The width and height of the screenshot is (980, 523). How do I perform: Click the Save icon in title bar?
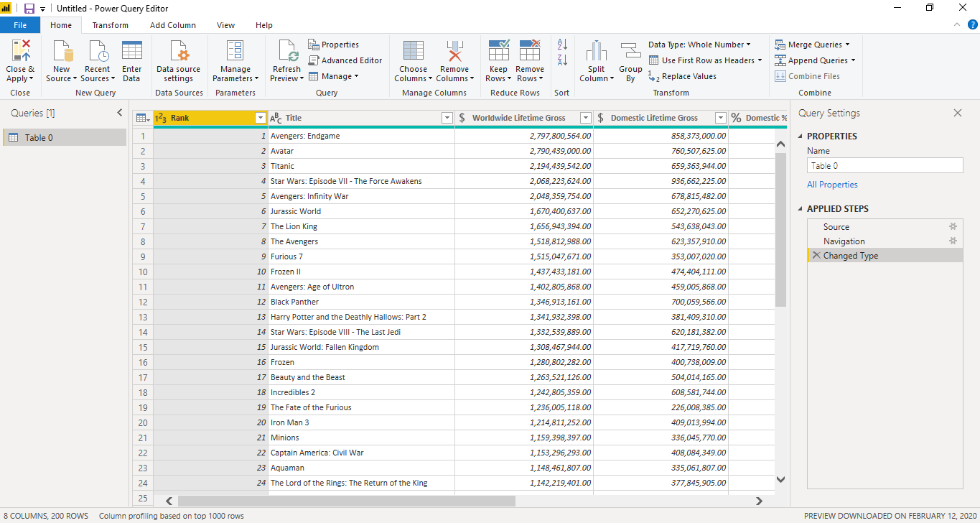pos(29,9)
